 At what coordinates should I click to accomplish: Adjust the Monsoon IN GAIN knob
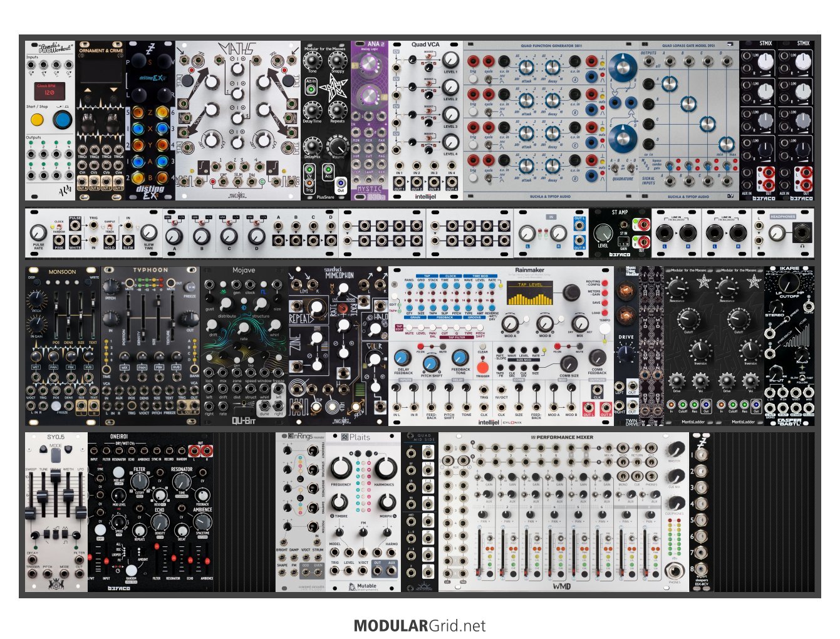(x=37, y=325)
